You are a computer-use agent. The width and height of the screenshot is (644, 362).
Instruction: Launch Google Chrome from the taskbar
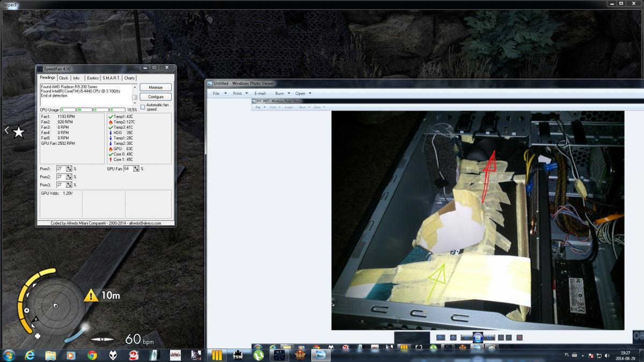[x=92, y=354]
